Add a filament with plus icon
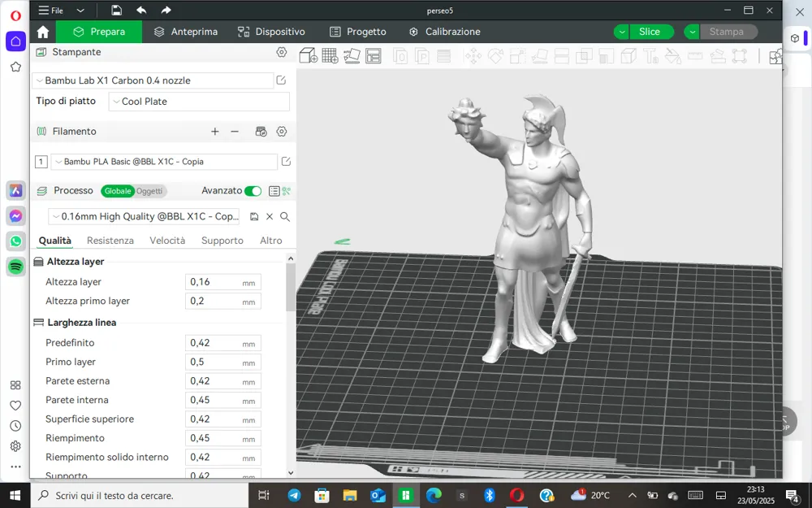Image resolution: width=812 pixels, height=508 pixels. click(215, 132)
